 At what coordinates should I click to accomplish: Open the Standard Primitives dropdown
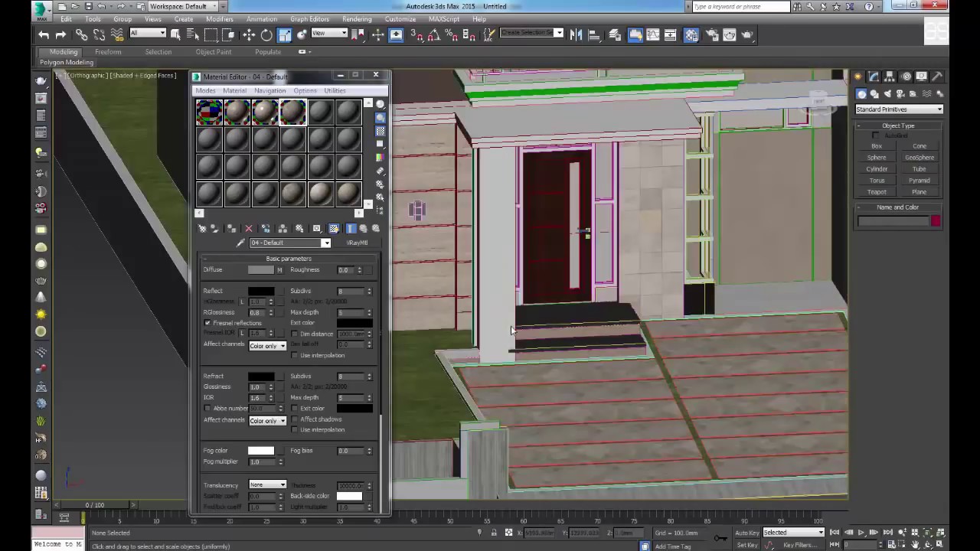pos(899,109)
